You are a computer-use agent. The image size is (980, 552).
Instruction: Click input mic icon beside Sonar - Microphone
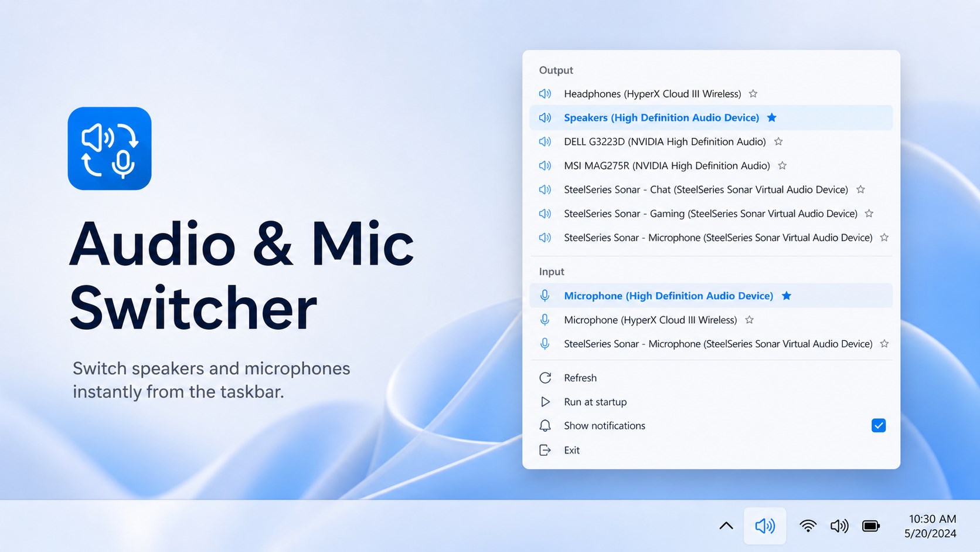click(x=545, y=344)
